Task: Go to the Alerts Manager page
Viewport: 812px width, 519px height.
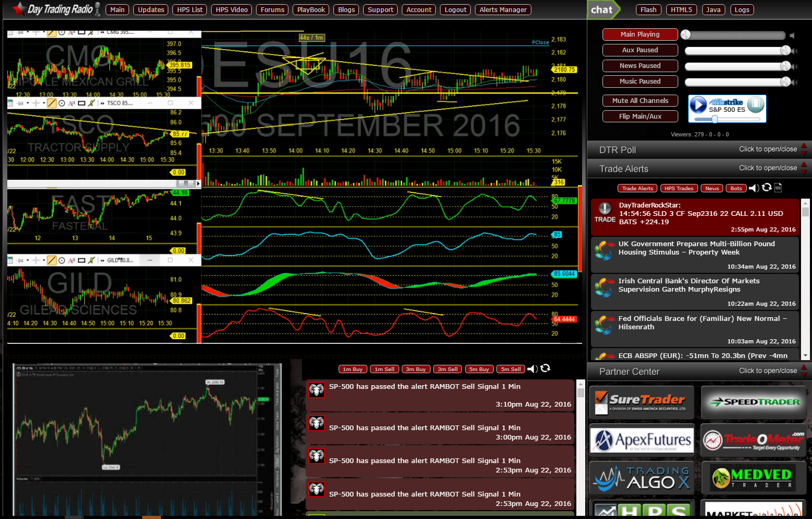Action: pyautogui.click(x=503, y=10)
